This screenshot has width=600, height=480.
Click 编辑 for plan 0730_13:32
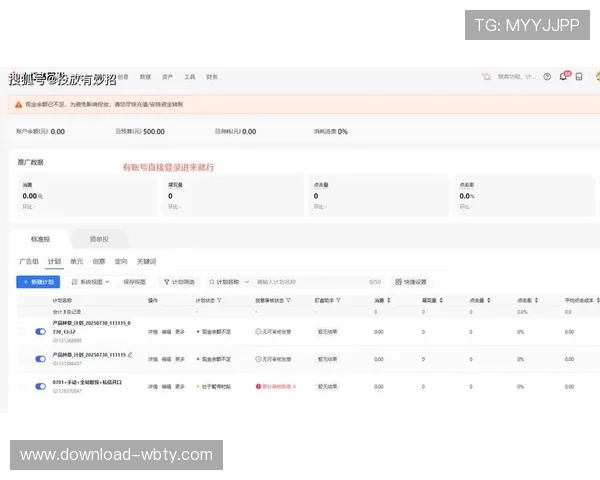pos(166,332)
